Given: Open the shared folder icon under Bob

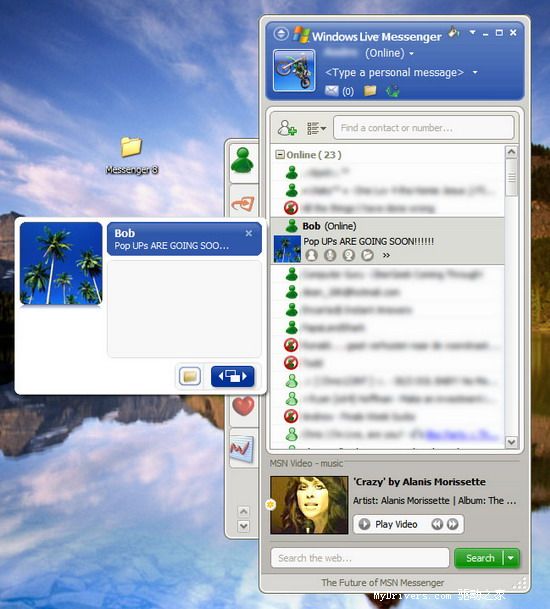Looking at the screenshot, I should pyautogui.click(x=367, y=255).
